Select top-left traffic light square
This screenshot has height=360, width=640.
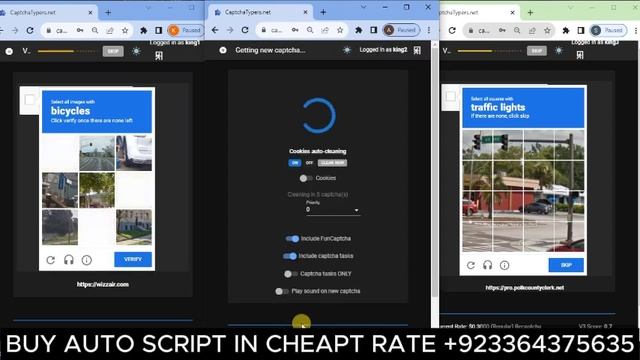coord(478,145)
